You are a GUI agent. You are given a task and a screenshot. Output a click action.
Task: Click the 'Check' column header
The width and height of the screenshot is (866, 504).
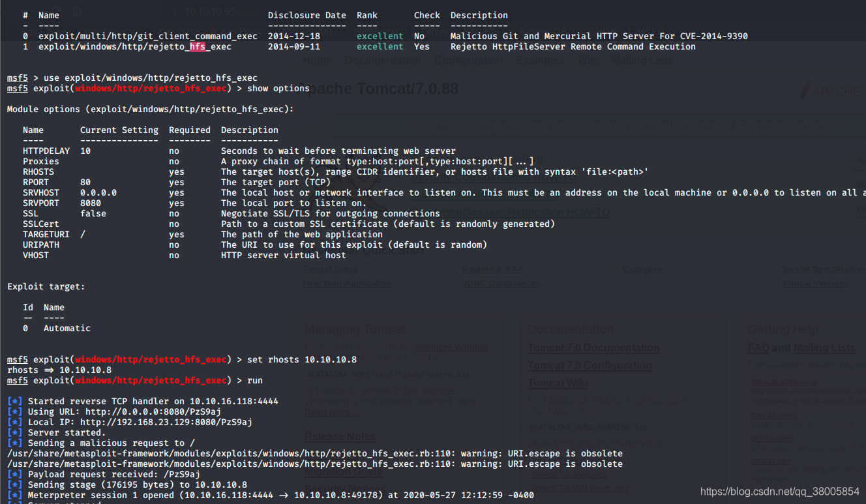(427, 15)
